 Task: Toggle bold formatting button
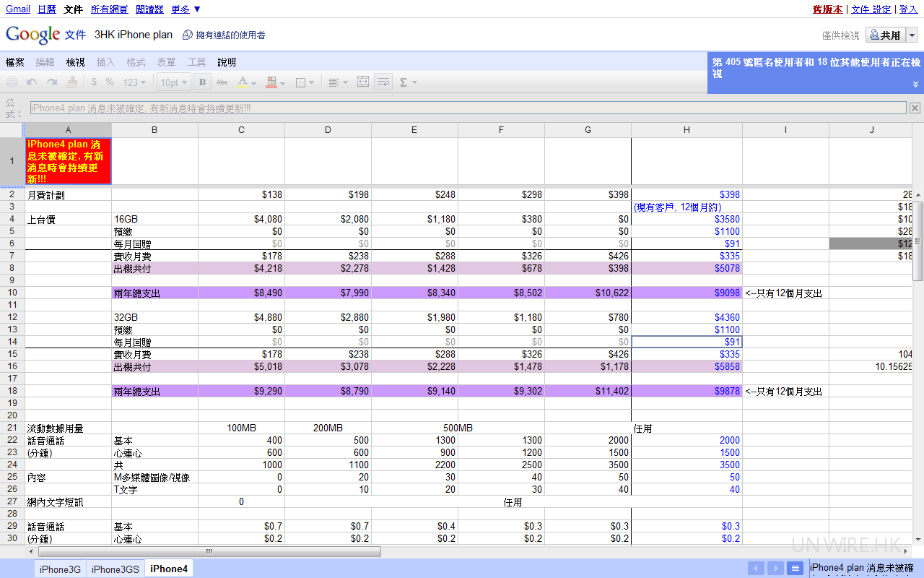(x=202, y=82)
